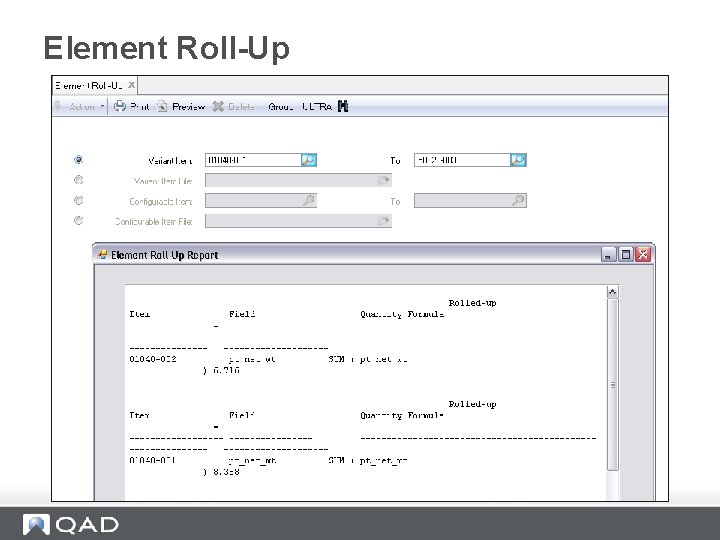The width and height of the screenshot is (720, 540).
Task: Click the value 6.716 in the report
Action: click(x=226, y=370)
